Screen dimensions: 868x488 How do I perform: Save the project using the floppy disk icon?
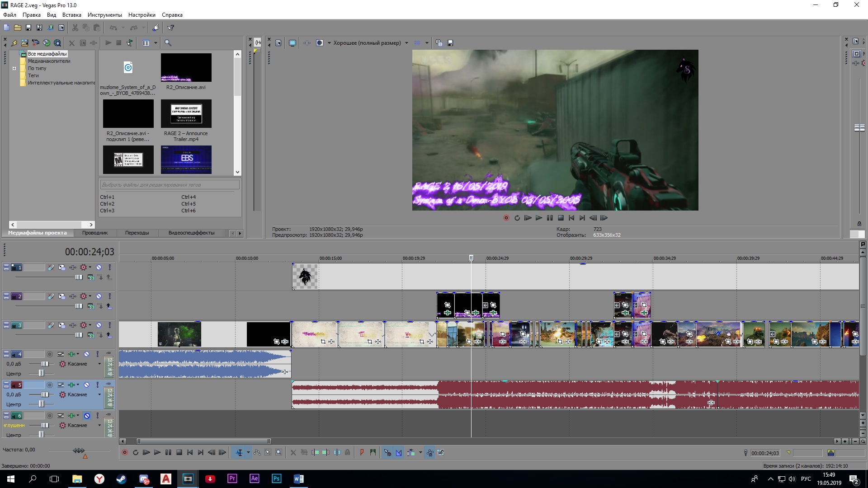point(28,28)
